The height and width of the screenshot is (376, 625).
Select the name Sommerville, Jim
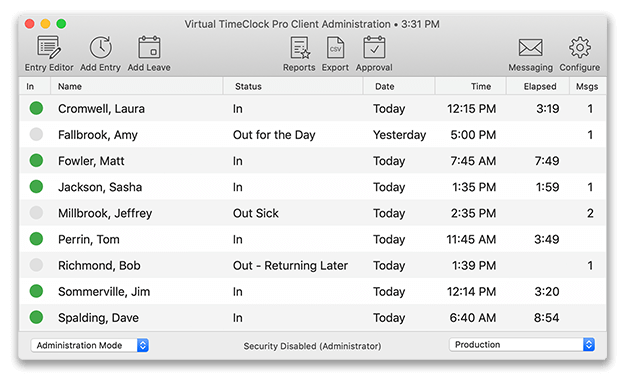104,292
